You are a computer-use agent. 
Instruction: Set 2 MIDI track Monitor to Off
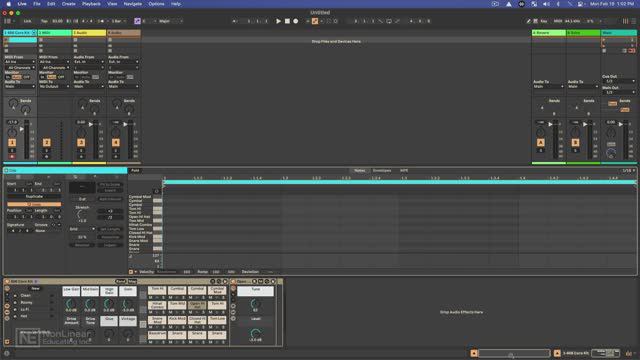click(x=61, y=77)
